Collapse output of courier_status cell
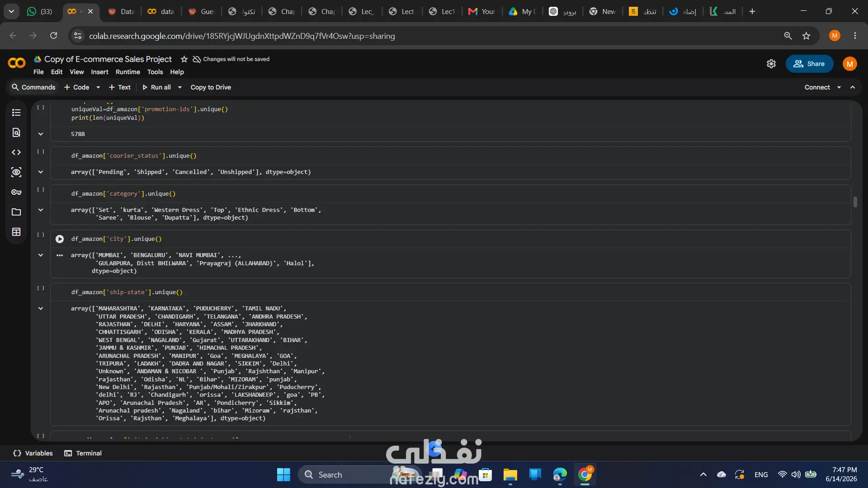 [41, 172]
